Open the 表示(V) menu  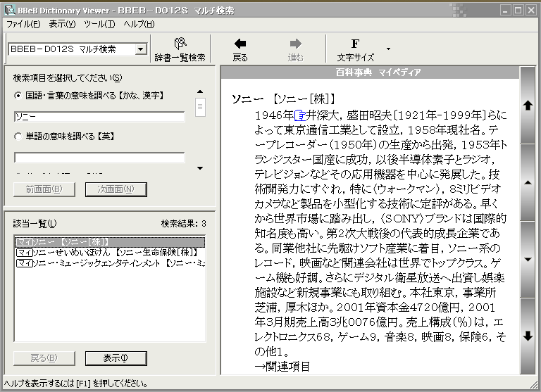click(62, 24)
